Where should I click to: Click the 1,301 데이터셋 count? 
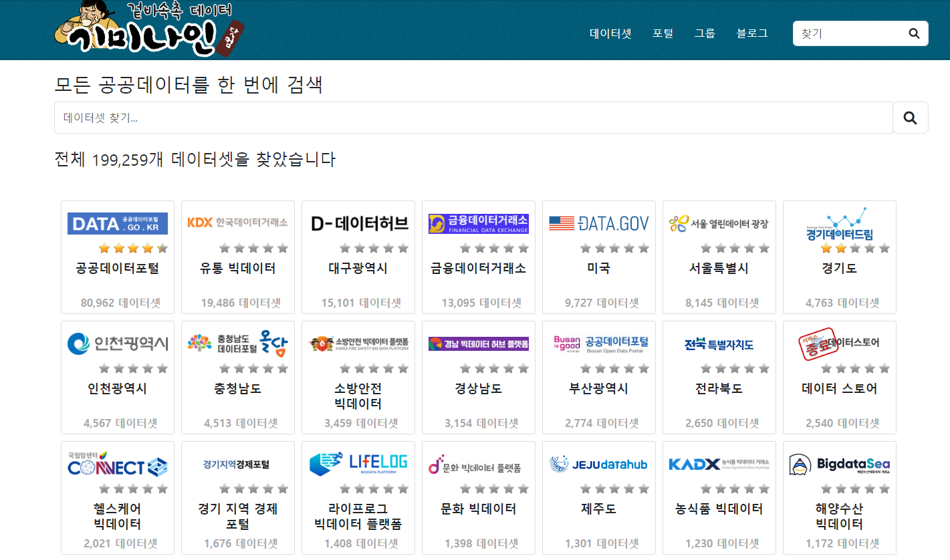pos(602,543)
